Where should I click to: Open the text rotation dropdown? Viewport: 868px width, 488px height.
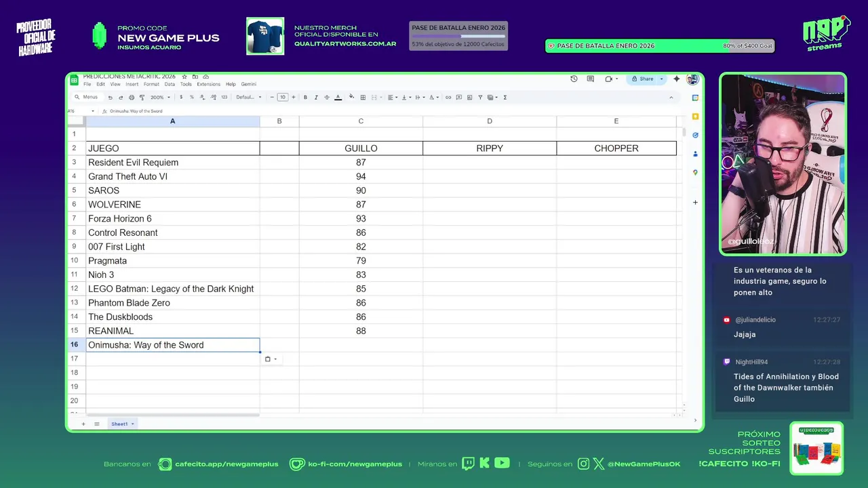click(x=434, y=97)
